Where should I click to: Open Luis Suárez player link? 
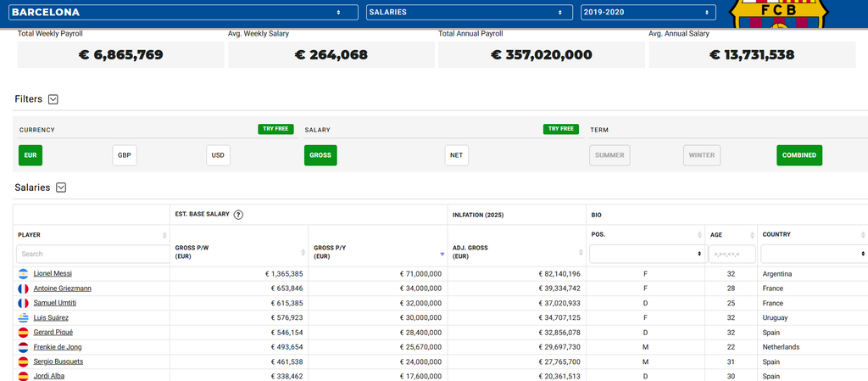pos(51,318)
